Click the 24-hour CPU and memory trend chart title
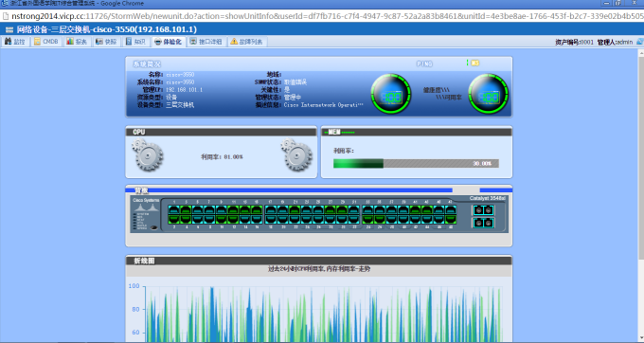 point(319,269)
